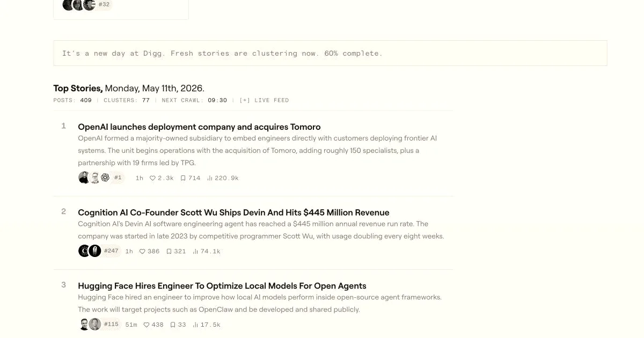
Task: Click the CLUSTERS: 77 counter
Action: [127, 100]
